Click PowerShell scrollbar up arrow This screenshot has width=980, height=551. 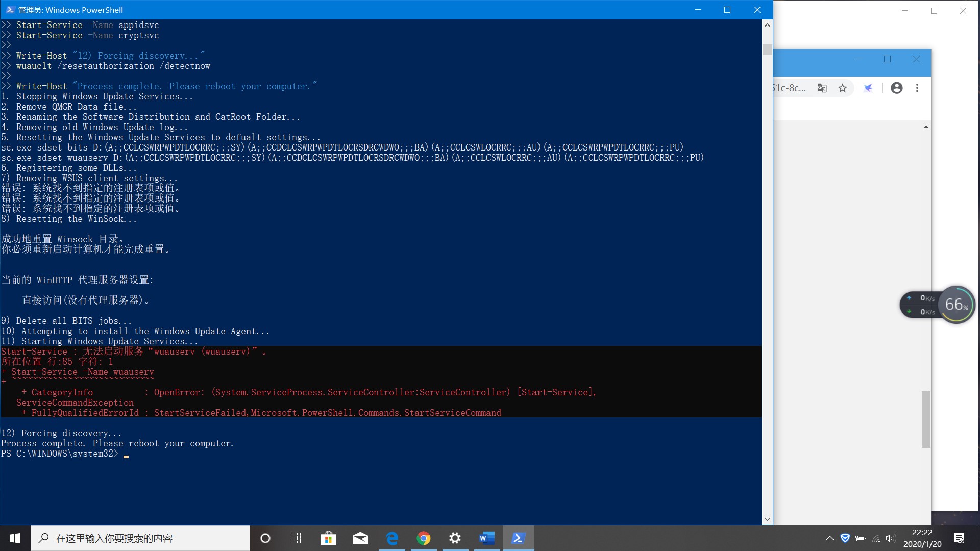pyautogui.click(x=767, y=24)
